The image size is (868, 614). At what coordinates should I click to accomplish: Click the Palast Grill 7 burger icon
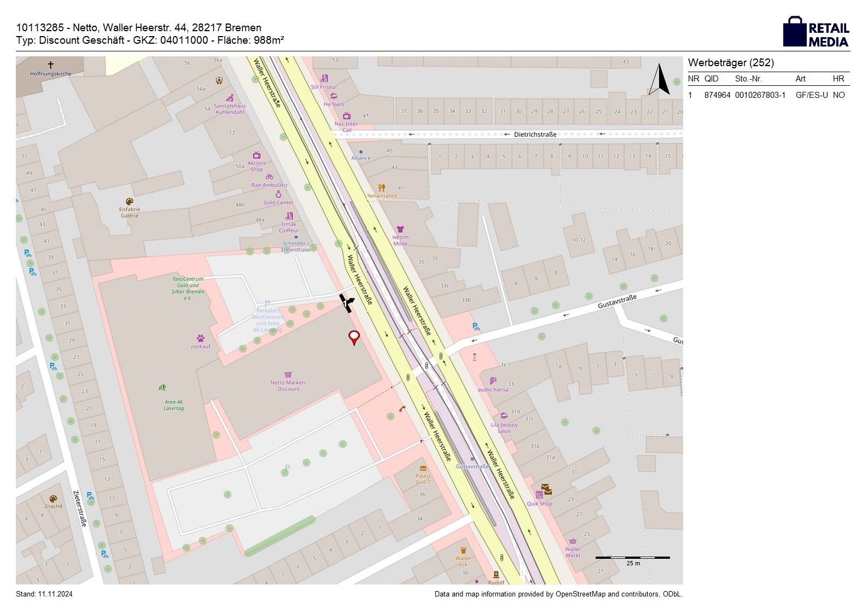click(423, 469)
